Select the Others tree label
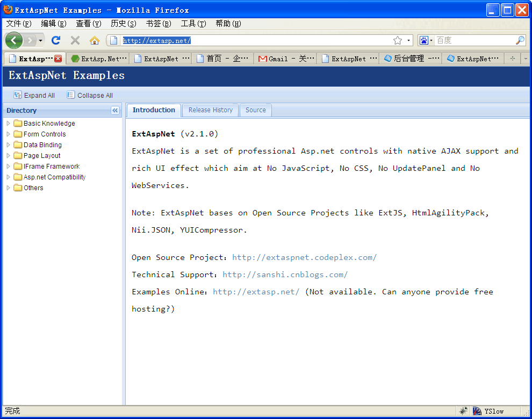Image resolution: width=532 pixels, height=419 pixels. pyautogui.click(x=33, y=188)
